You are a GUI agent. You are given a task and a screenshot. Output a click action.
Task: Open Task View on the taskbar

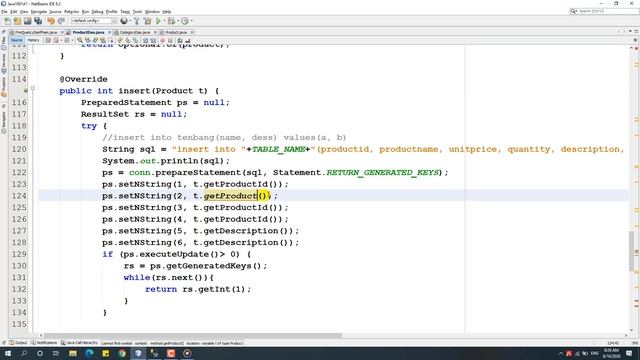[56, 353]
